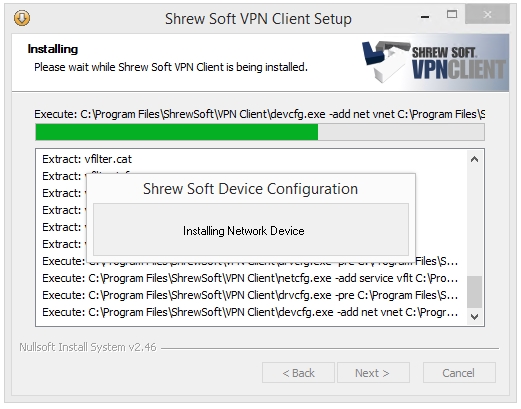Click the installer download icon in title bar
This screenshot has width=521, height=409.
point(22,18)
